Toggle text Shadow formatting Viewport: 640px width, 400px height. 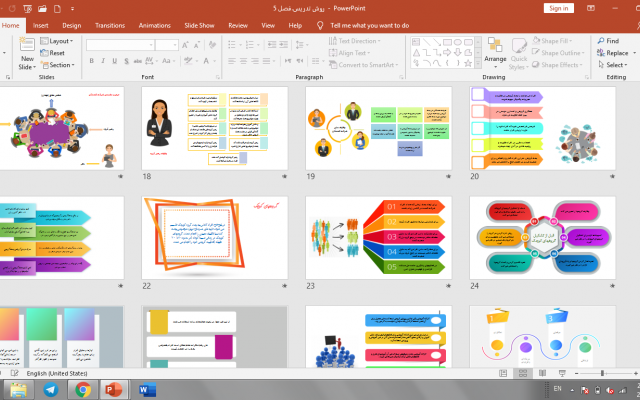(126, 61)
